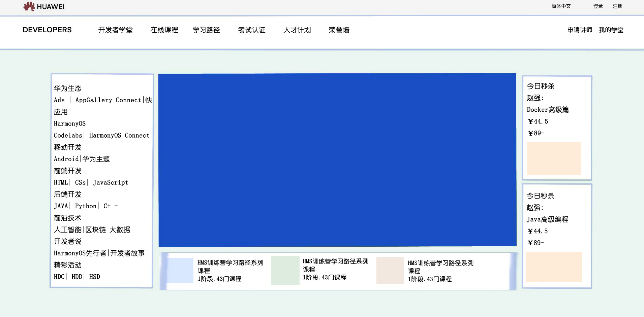The width and height of the screenshot is (644, 317).
Task: Click the Huawei logo
Action: [44, 6]
